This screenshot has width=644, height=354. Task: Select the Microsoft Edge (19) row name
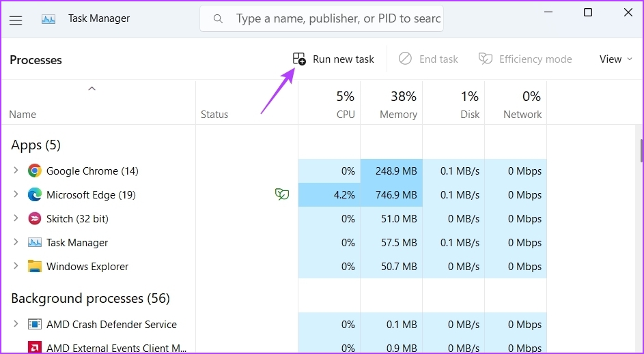click(x=91, y=195)
